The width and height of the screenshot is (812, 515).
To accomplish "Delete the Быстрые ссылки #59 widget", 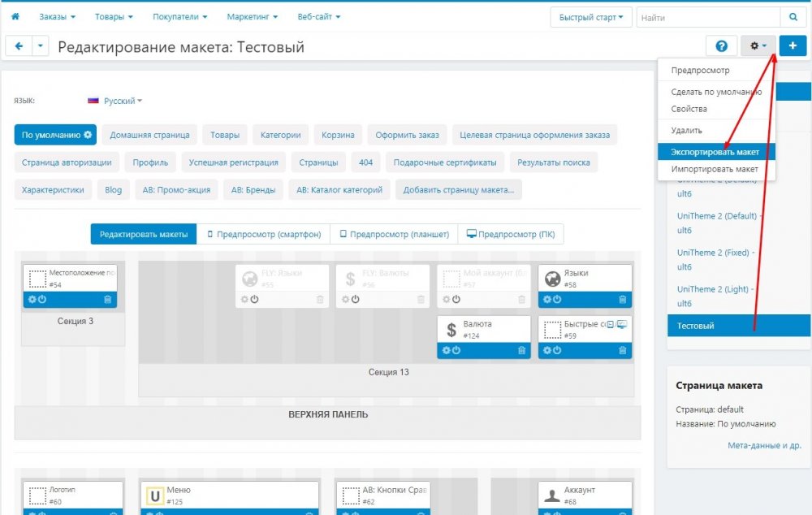I will click(622, 349).
